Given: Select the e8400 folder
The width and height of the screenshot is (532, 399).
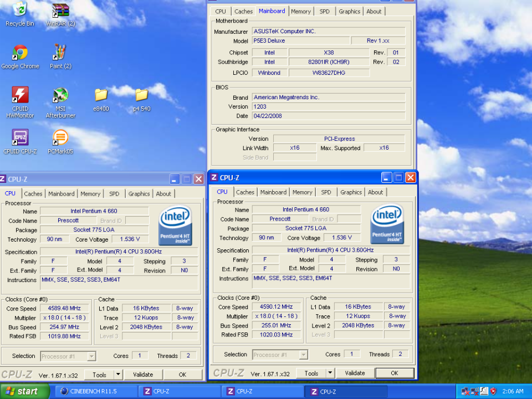Looking at the screenshot, I should pos(101,100).
